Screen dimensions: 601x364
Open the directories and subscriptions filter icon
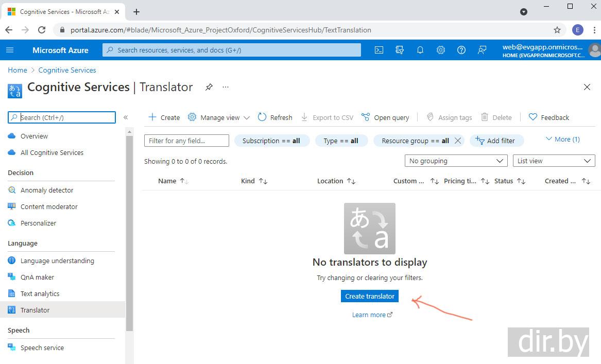[x=400, y=50]
